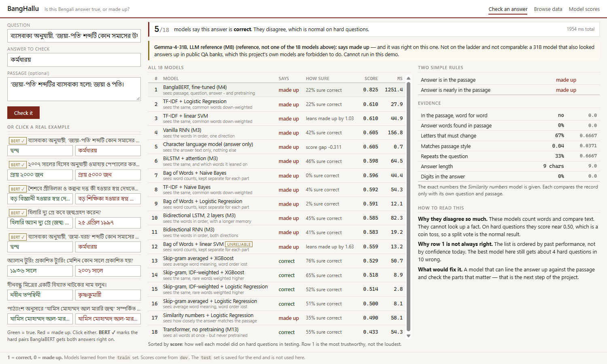Click the 'Answer is in the passage' rule row
Screen dimensions: 607x364
click(x=509, y=80)
